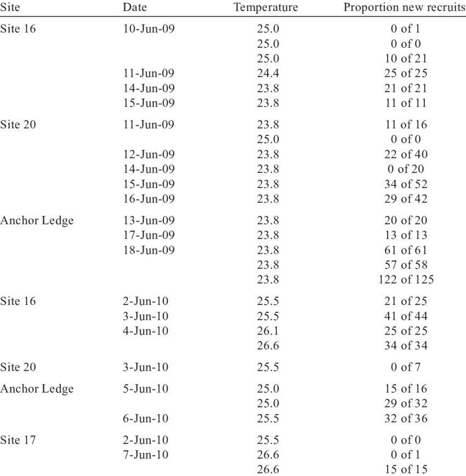Click the 15 of 15 cell
This screenshot has height=476, width=466.
pyautogui.click(x=406, y=469)
